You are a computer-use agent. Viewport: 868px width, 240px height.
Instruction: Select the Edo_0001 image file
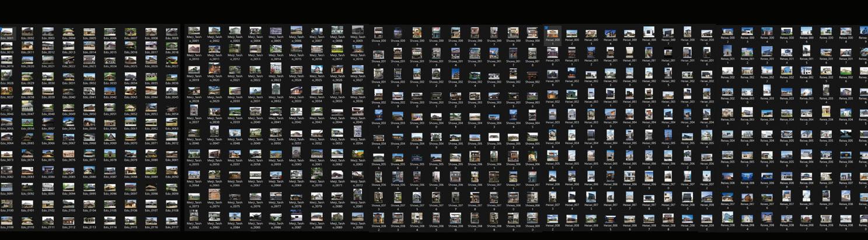point(7,31)
